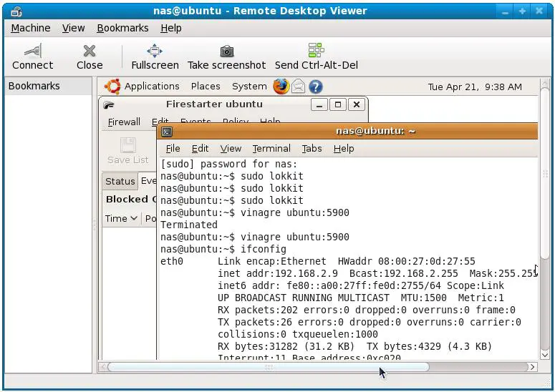This screenshot has height=392, width=555.
Task: Launch Firefox from the remote panel
Action: point(281,87)
